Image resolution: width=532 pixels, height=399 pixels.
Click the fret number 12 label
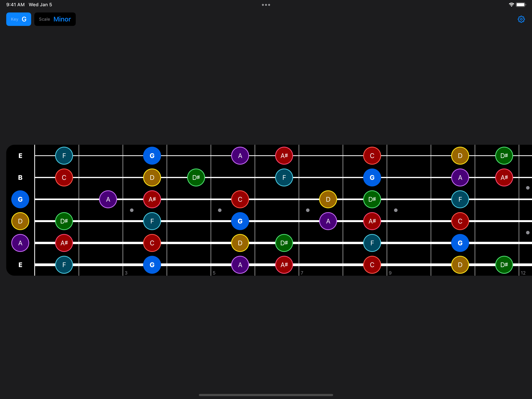(x=523, y=273)
